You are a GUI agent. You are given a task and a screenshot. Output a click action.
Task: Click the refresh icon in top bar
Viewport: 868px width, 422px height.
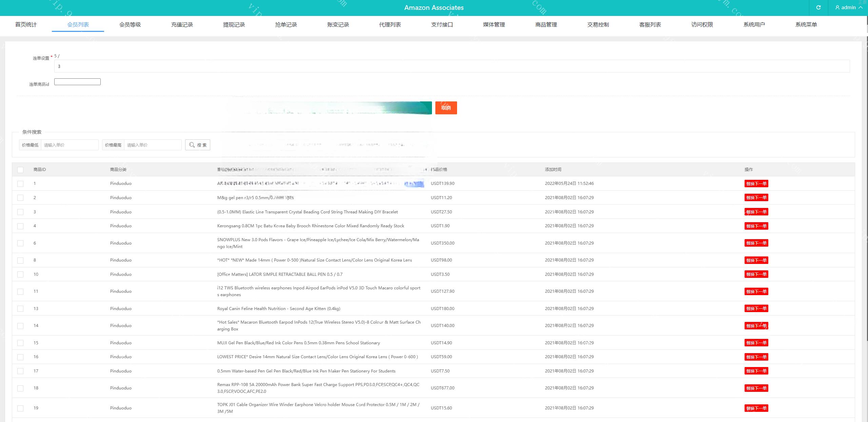coord(818,7)
